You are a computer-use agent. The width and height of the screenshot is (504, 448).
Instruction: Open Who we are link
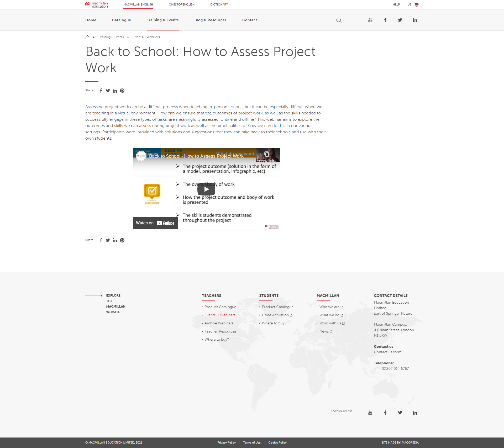coord(331,307)
